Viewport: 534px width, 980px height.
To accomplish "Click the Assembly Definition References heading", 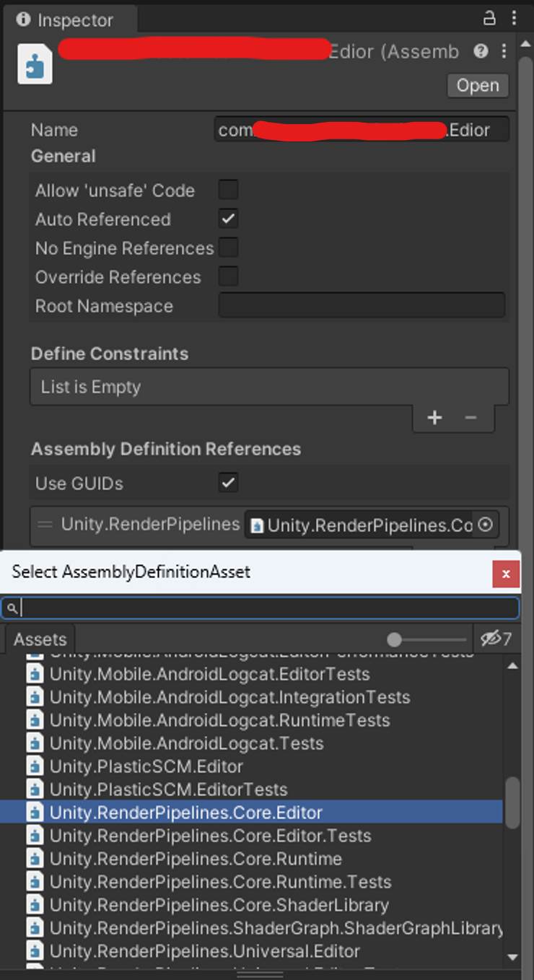I will point(166,449).
